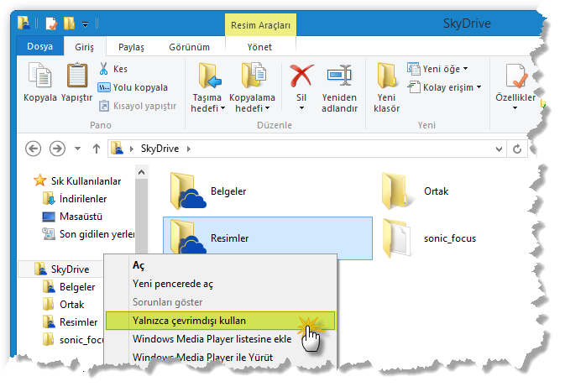Select the Belgeler folder in file list
565x392 pixels.
pyautogui.click(x=208, y=191)
